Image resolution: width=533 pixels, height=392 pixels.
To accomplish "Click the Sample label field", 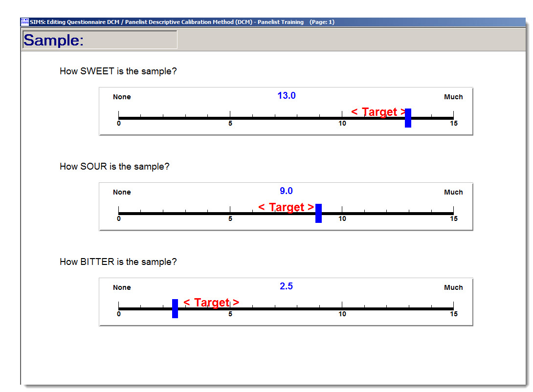I will click(x=99, y=40).
